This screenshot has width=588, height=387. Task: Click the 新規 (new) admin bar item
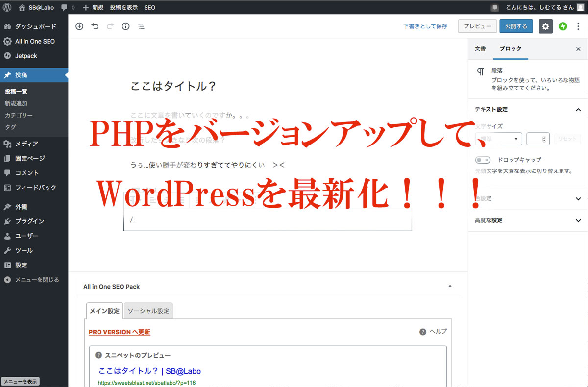click(x=93, y=7)
